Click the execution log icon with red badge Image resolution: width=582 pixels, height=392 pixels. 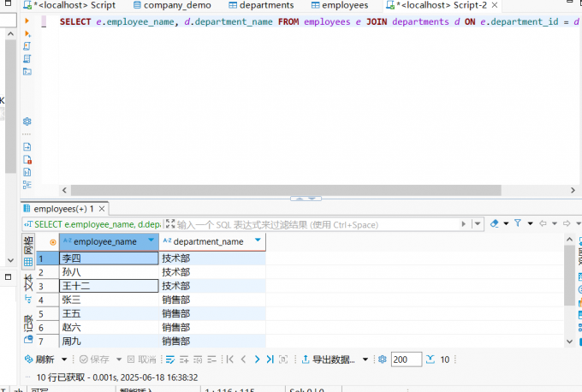coord(27,159)
